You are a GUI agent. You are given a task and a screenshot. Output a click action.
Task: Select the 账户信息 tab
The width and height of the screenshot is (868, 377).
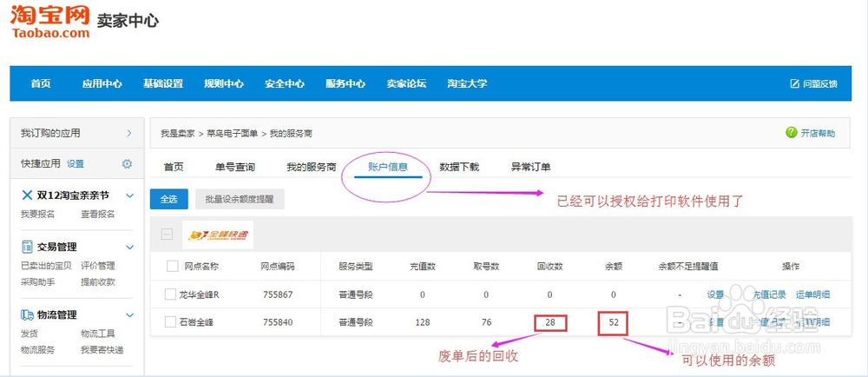click(x=388, y=167)
